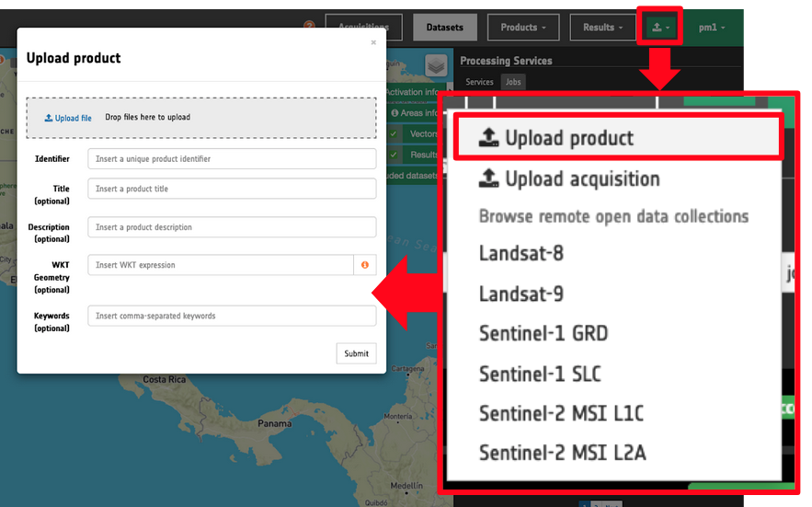Click the orange help question mark icon
This screenshot has width=812, height=507.
click(x=309, y=26)
